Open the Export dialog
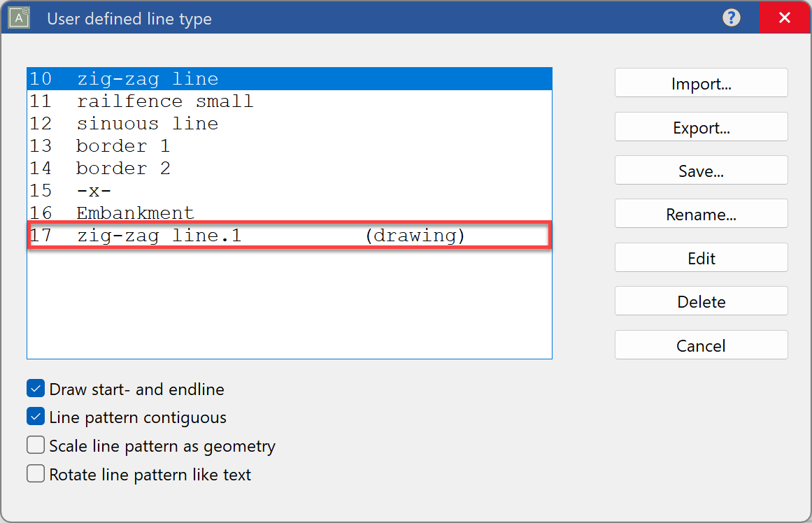Viewport: 812px width, 523px height. 700,127
